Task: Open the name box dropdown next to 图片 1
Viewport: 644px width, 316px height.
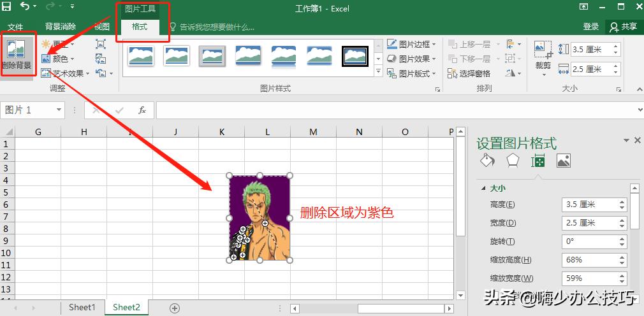Action: tap(59, 110)
